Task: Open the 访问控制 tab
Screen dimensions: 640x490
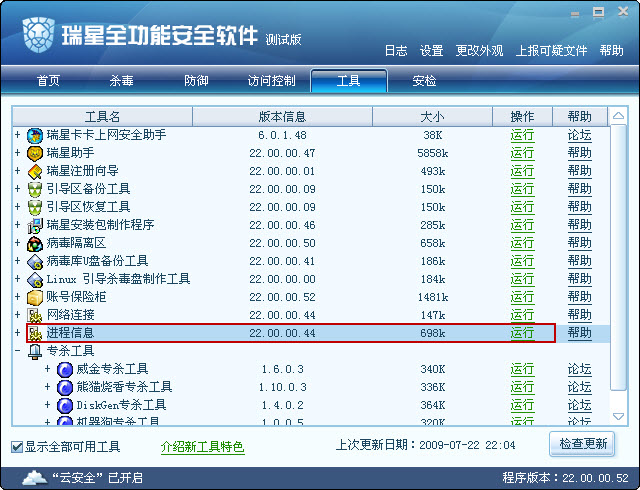Action: [x=271, y=80]
